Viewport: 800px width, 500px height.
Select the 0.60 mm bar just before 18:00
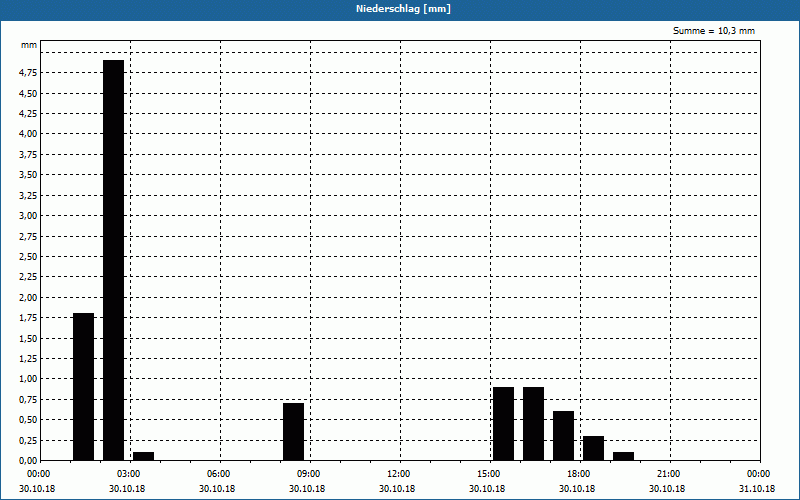coord(563,435)
